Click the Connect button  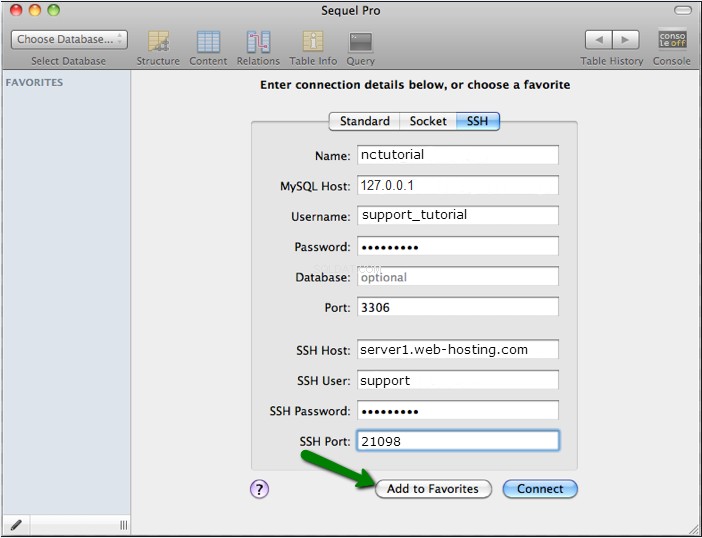[540, 489]
